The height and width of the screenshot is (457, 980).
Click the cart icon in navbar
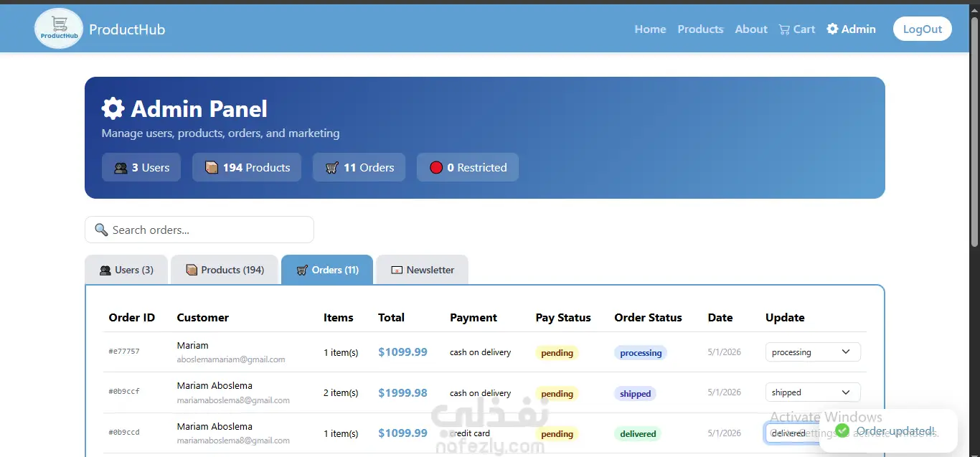point(784,29)
